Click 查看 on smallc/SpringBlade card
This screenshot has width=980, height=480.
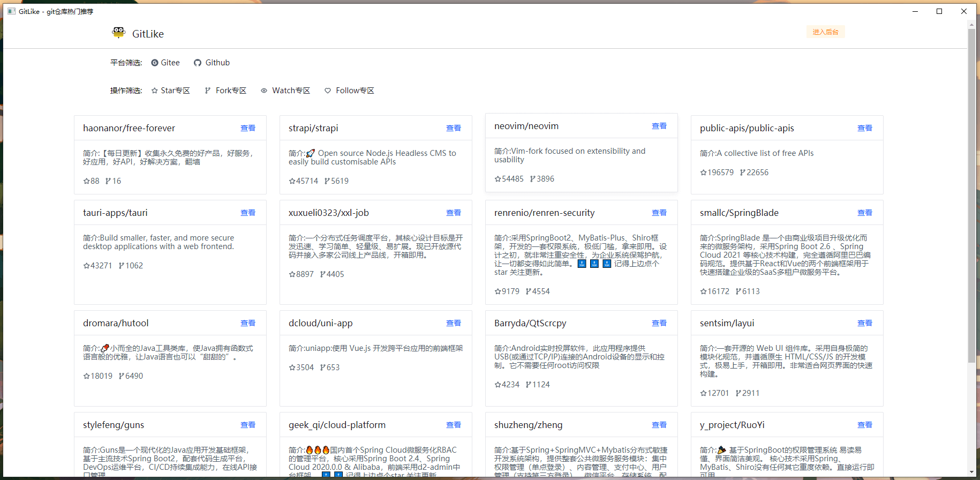tap(865, 213)
